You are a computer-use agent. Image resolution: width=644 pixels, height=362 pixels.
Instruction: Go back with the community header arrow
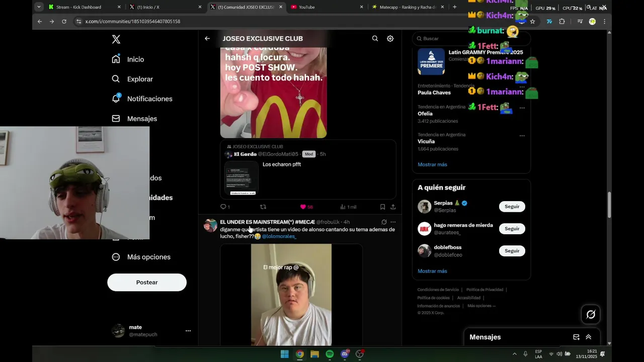(x=207, y=38)
